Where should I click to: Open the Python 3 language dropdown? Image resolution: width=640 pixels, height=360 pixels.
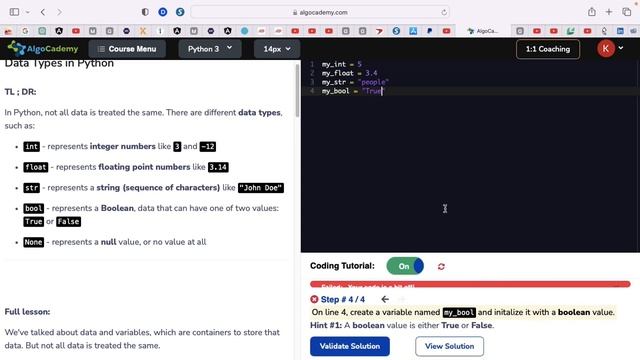(x=210, y=49)
